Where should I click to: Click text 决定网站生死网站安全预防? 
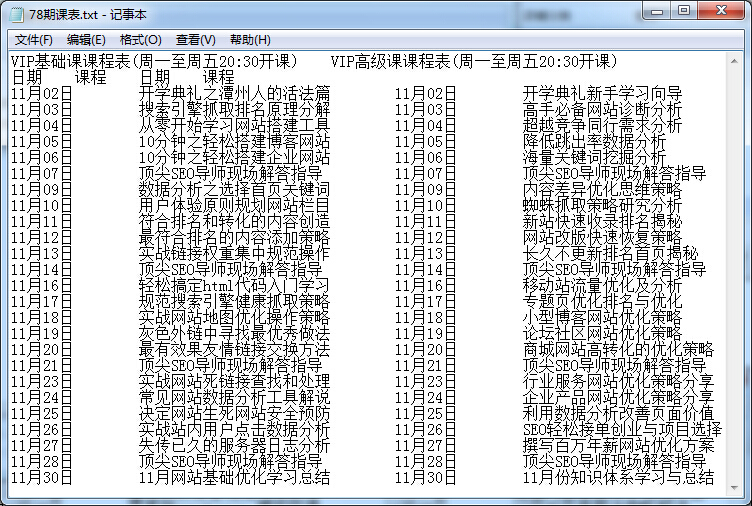tap(234, 413)
